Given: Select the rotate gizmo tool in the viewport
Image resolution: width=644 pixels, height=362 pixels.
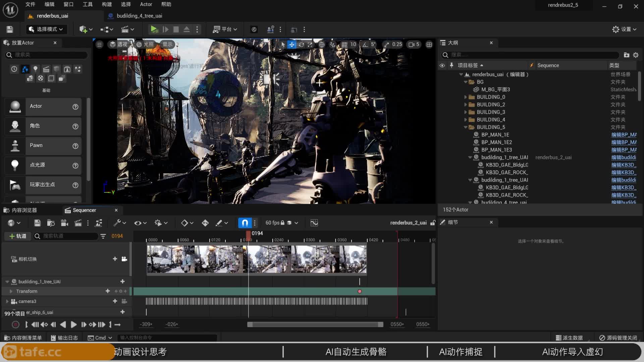Looking at the screenshot, I should tap(301, 44).
